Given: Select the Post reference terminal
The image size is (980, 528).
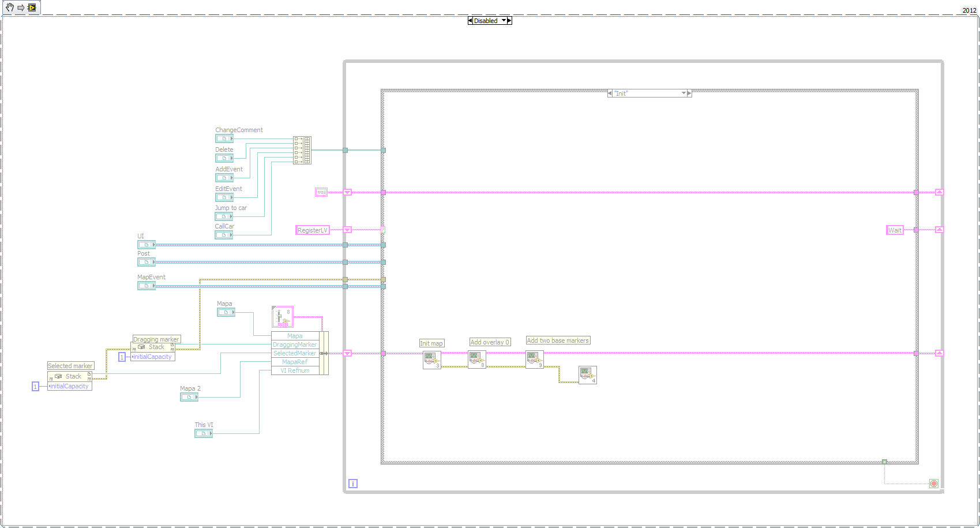Looking at the screenshot, I should [x=147, y=262].
